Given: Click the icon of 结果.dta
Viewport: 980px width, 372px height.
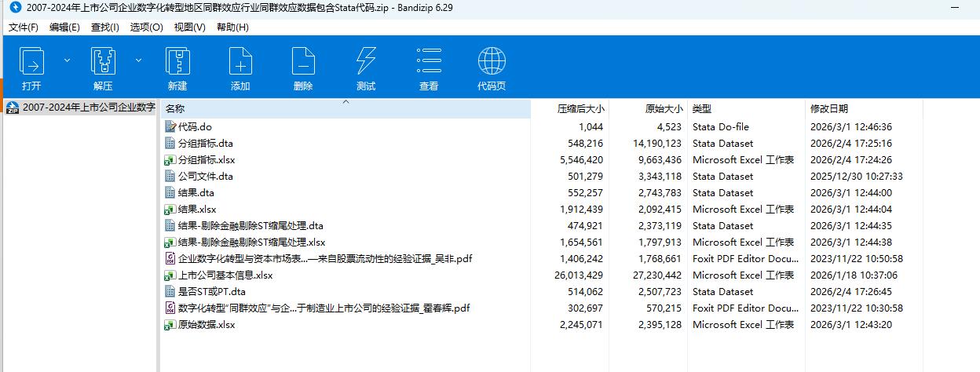Looking at the screenshot, I should point(170,192).
